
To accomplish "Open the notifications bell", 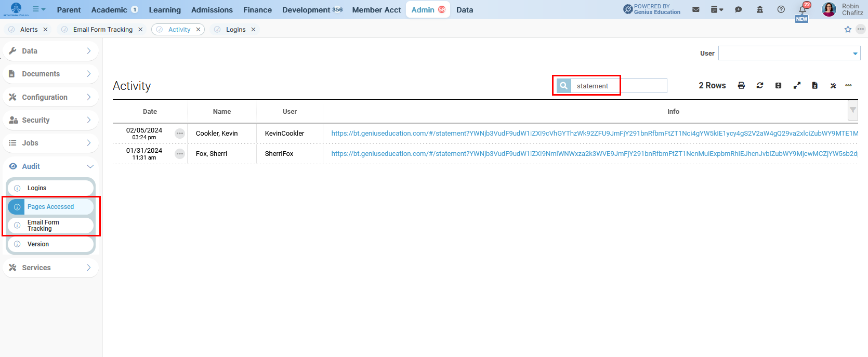I will click(803, 9).
